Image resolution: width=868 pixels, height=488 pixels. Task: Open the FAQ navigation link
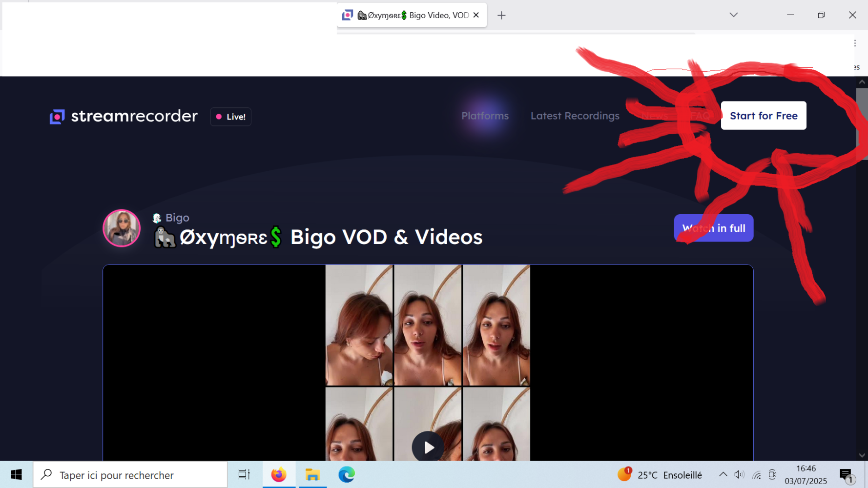coord(700,116)
